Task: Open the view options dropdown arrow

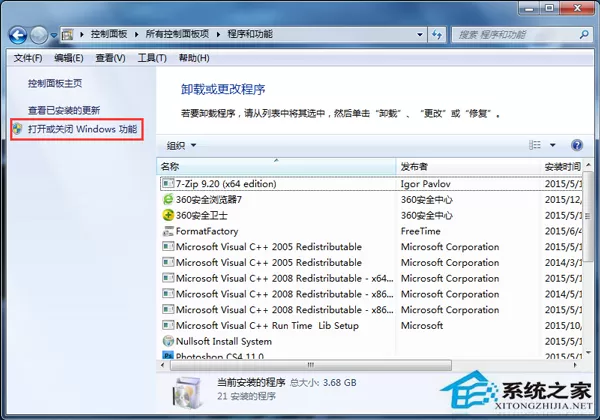Action: 553,145
